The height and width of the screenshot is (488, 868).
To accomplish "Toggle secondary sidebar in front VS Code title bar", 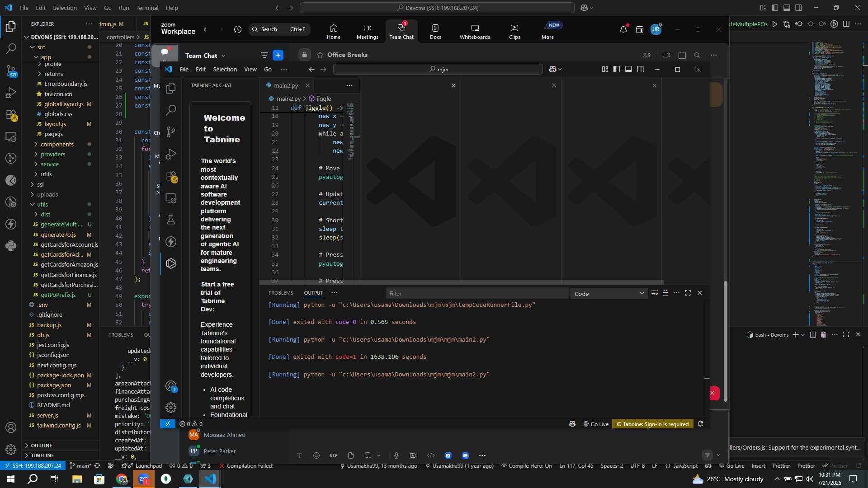I will coord(640,69).
